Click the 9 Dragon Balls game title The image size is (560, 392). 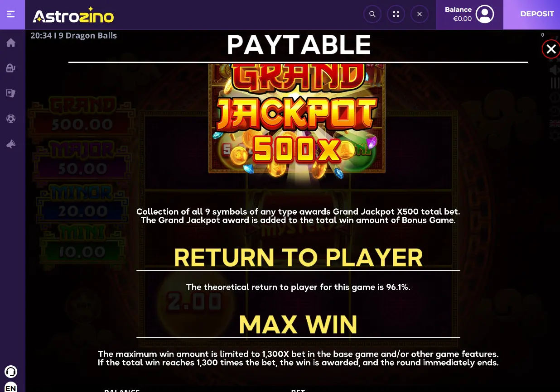tap(88, 35)
